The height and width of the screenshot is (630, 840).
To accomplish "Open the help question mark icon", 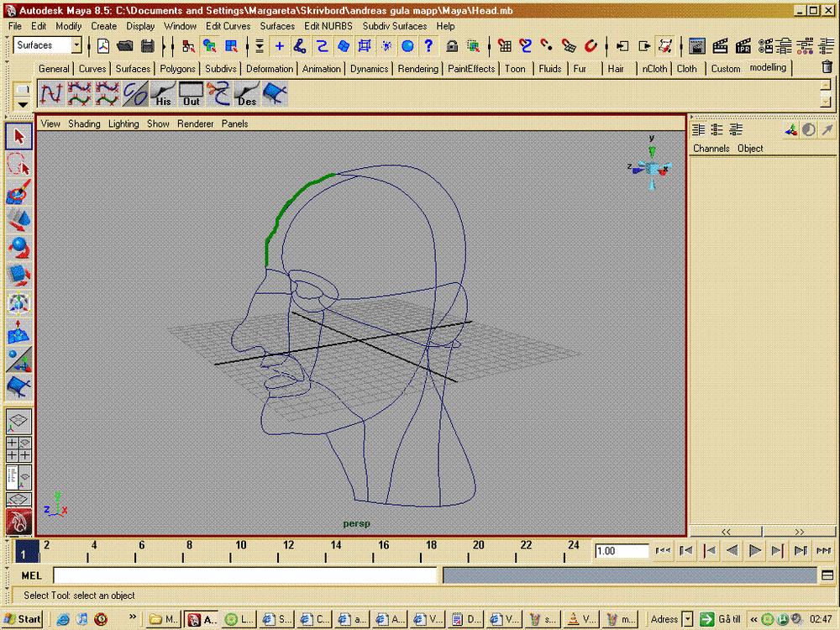I will pyautogui.click(x=429, y=45).
